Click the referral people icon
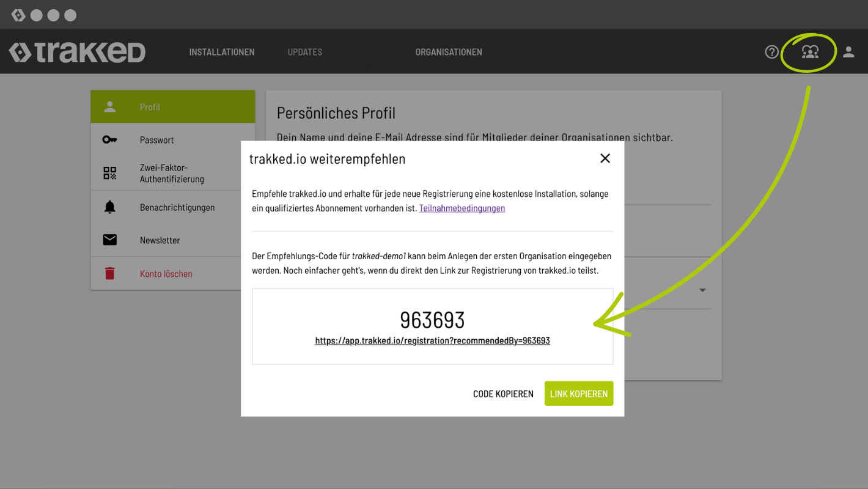The height and width of the screenshot is (489, 868). (810, 52)
